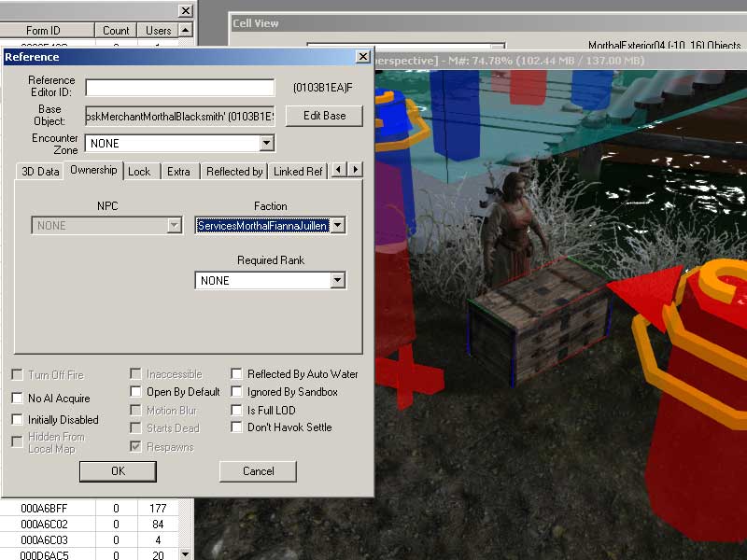Open the Encounter Zone dropdown
This screenshot has height=560, width=747.
click(267, 143)
